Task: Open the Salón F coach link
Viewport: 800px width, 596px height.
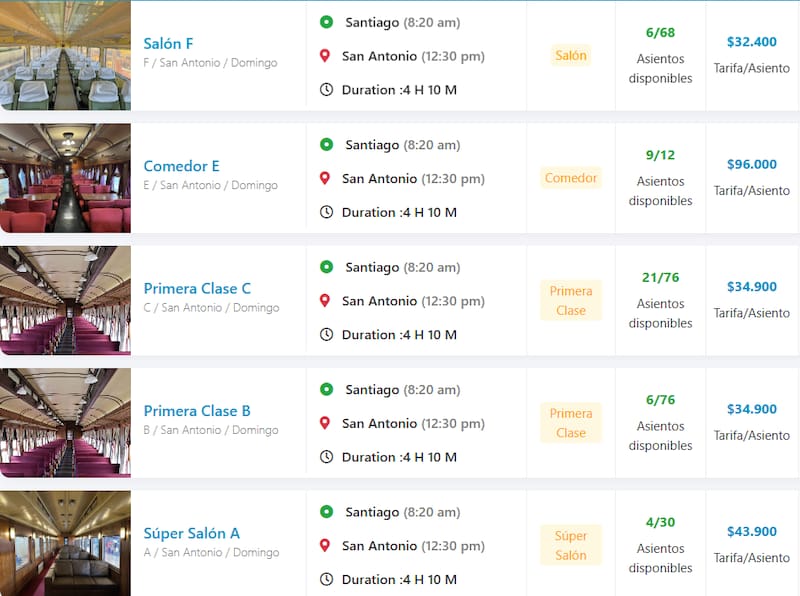Action: tap(169, 44)
